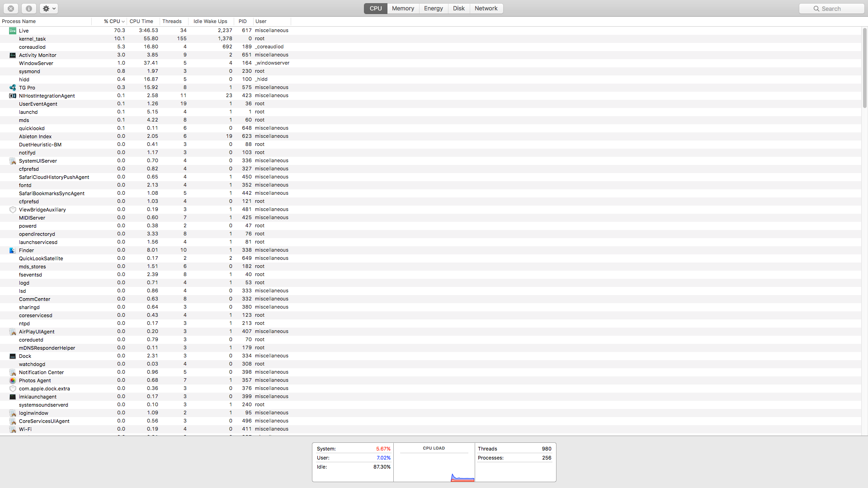Click the NIHostIntegrationAgent icon

[13, 96]
